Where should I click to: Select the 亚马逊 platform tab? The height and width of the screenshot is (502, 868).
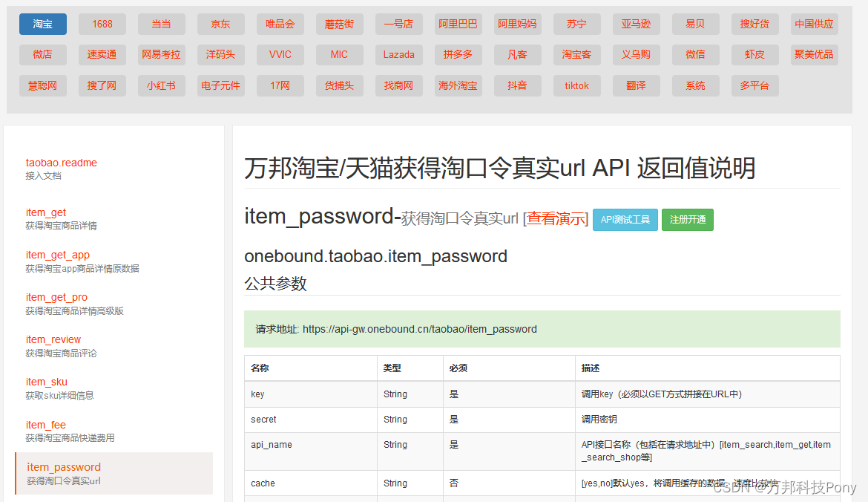tap(636, 24)
